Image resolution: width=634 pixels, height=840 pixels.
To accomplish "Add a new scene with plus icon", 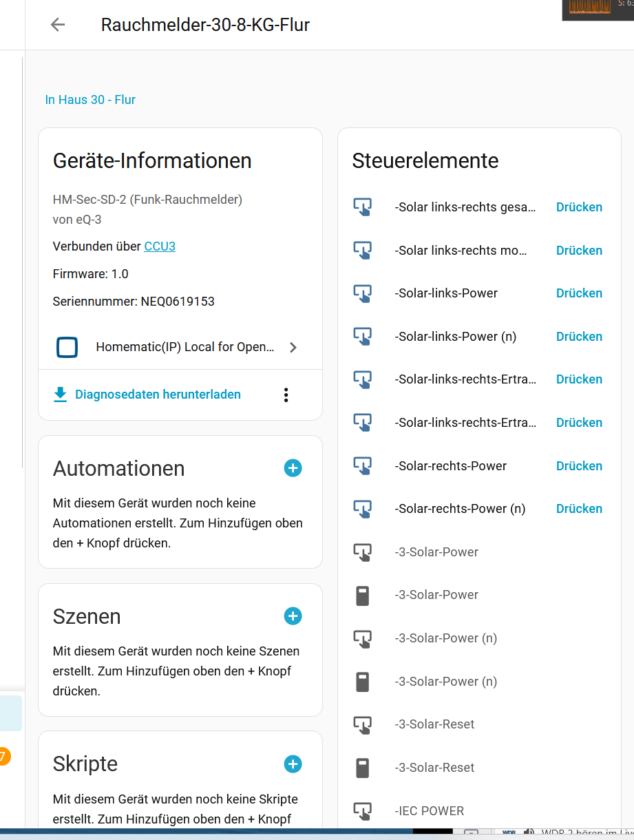I will pos(293,616).
